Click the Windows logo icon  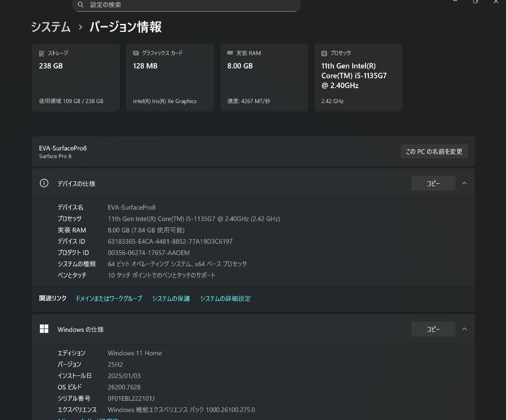[44, 329]
